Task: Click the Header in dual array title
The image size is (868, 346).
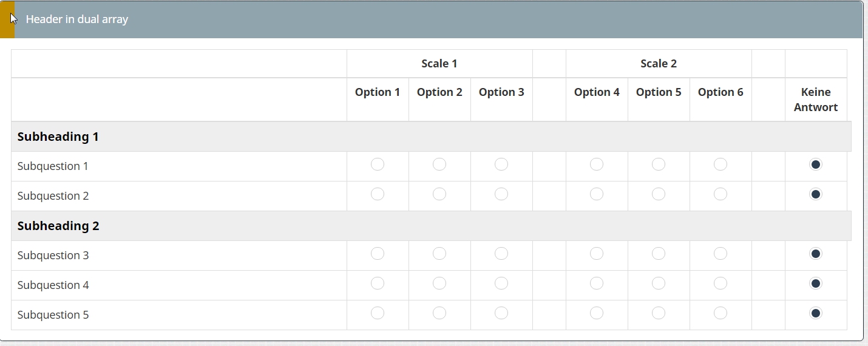Action: point(77,19)
